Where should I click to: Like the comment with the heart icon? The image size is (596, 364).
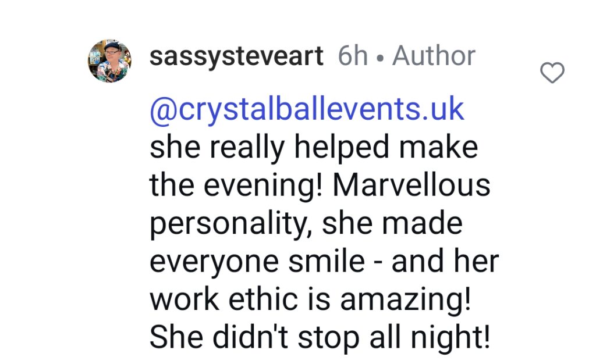[x=552, y=72]
